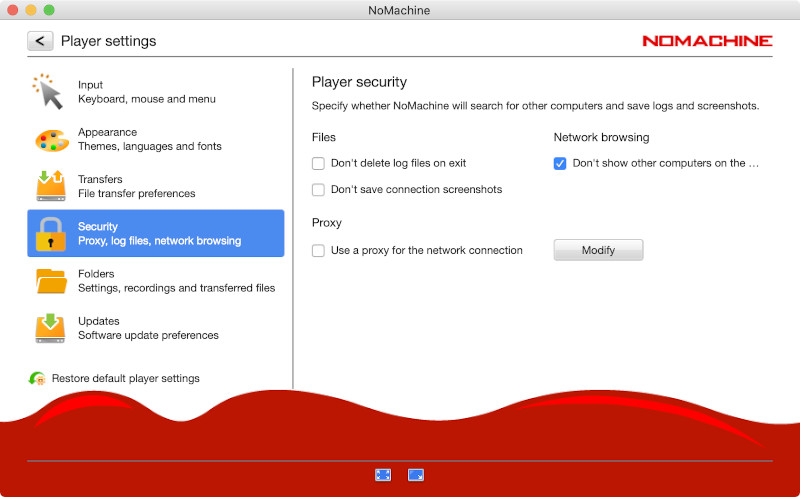Enable Use a proxy for network connection

click(x=318, y=250)
